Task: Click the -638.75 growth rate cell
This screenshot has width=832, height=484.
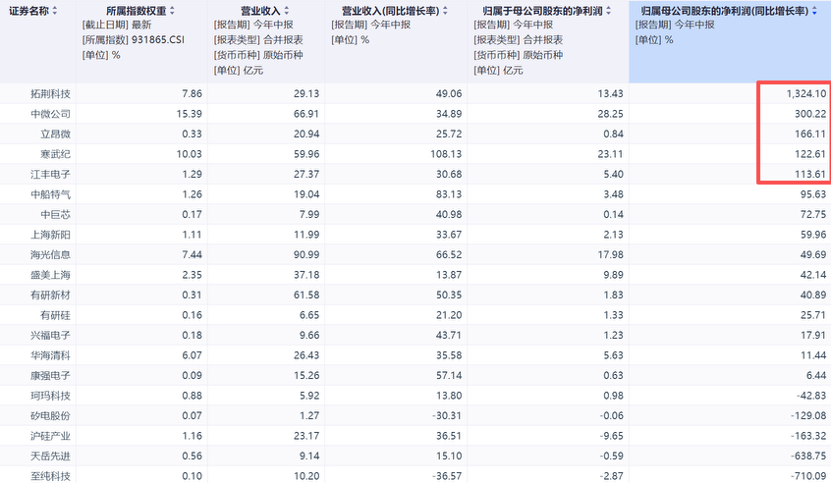Action: (x=809, y=457)
